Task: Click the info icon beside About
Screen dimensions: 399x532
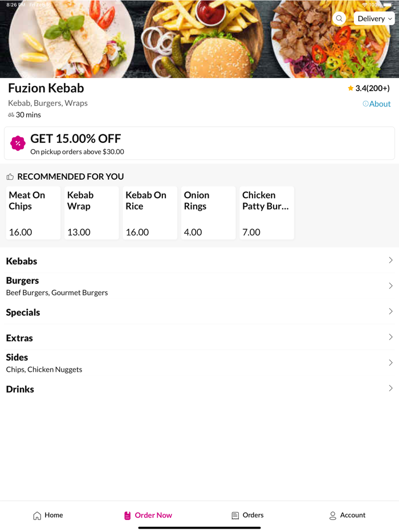Action: [365, 104]
